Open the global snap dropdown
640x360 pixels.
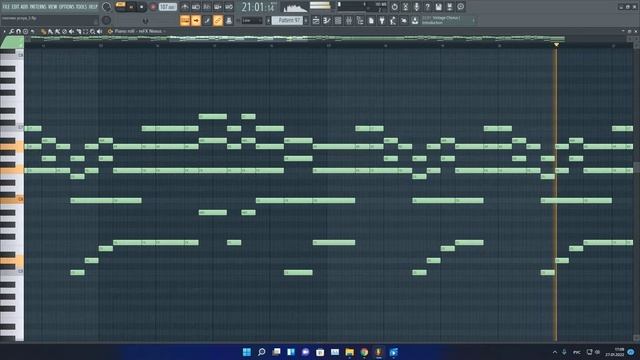point(252,20)
